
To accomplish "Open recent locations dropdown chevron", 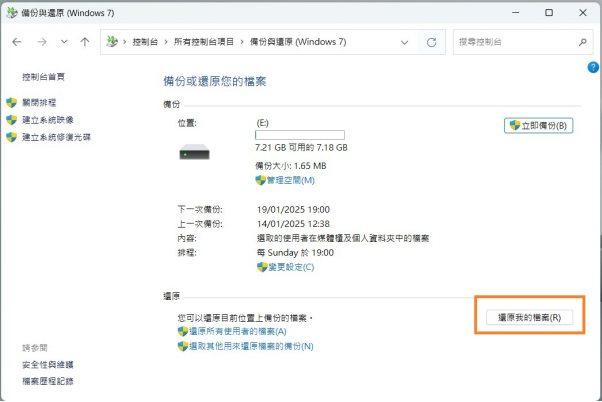I will click(64, 41).
